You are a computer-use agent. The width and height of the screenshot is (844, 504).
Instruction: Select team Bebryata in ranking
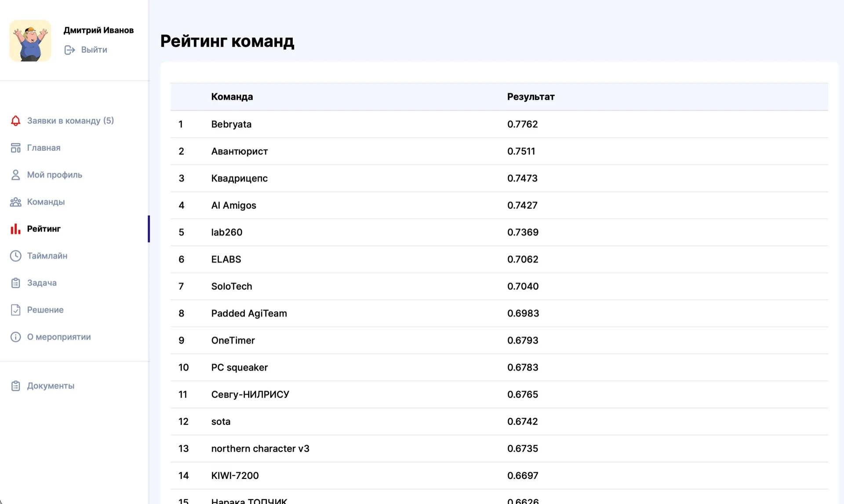pyautogui.click(x=499, y=124)
